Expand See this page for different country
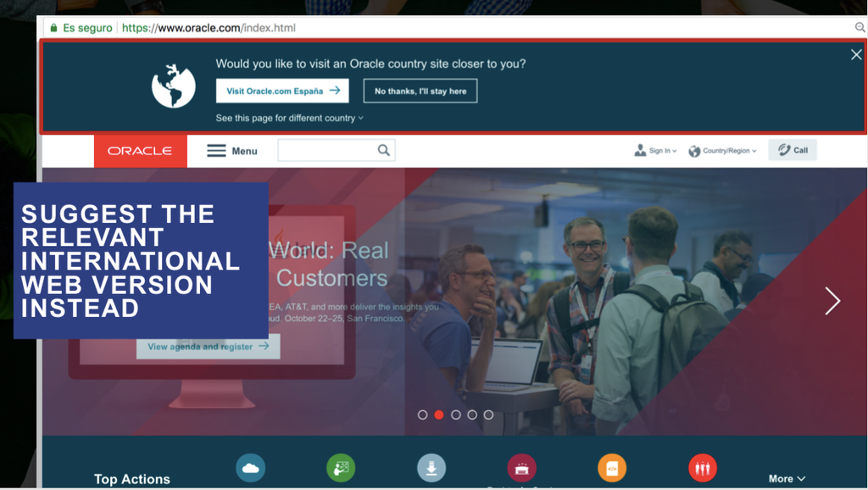Image resolution: width=868 pixels, height=490 pixels. [290, 118]
